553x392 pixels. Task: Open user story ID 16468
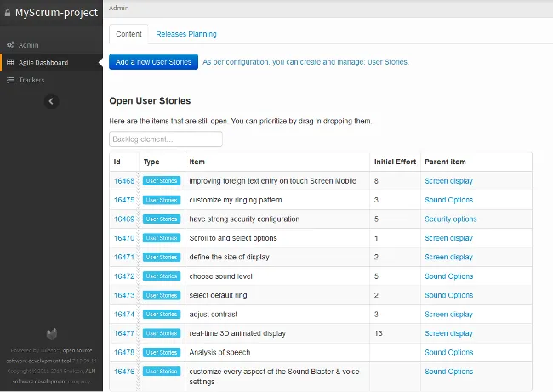123,181
